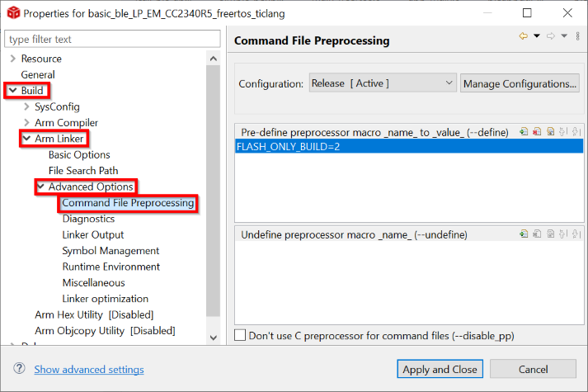This screenshot has width=588, height=392.
Task: Open the Configuration dropdown
Action: (x=383, y=83)
